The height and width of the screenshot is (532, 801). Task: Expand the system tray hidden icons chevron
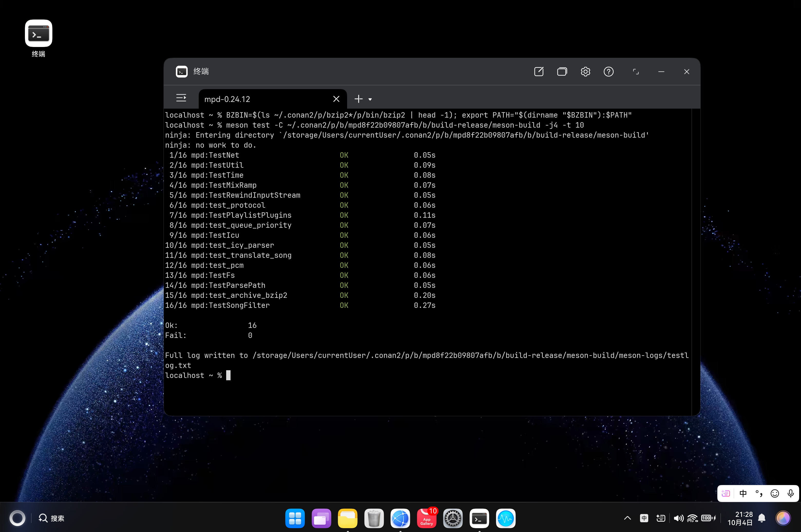(x=627, y=518)
